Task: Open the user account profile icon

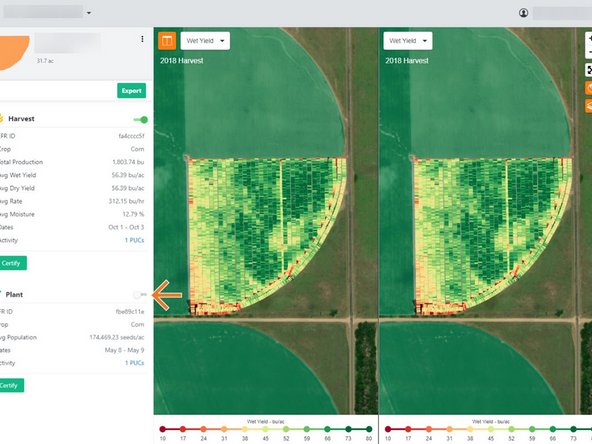Action: (x=523, y=13)
